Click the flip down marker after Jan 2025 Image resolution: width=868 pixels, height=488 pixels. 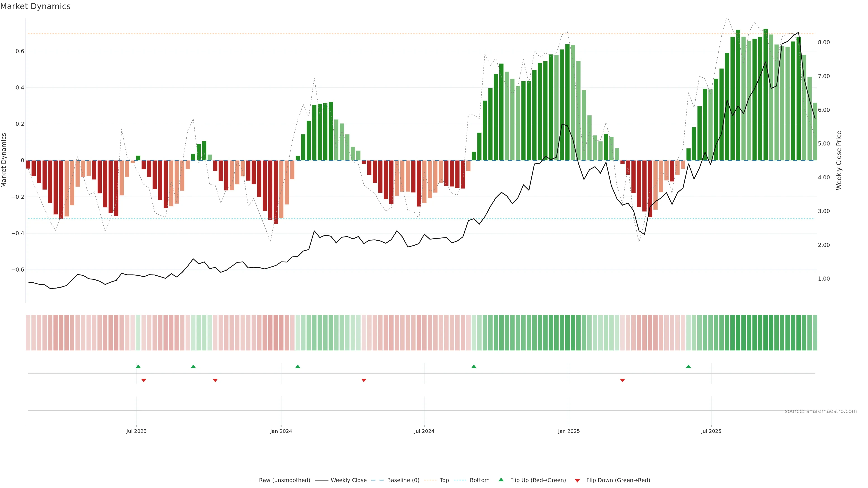pos(622,380)
